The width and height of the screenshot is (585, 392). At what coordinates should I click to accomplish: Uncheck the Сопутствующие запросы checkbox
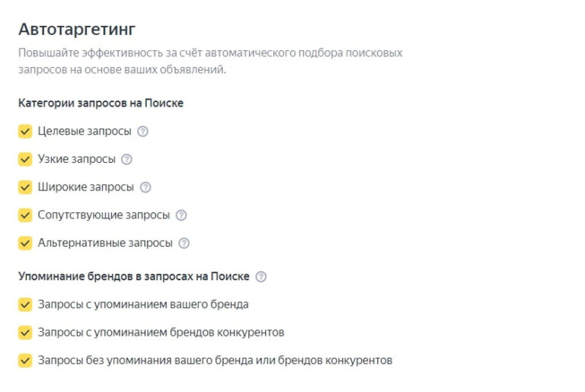pos(25,215)
